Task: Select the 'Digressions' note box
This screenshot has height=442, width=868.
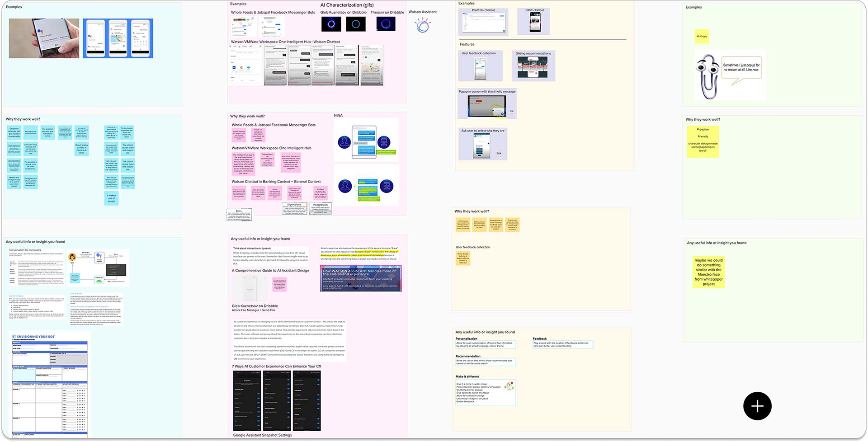Action: [294, 209]
